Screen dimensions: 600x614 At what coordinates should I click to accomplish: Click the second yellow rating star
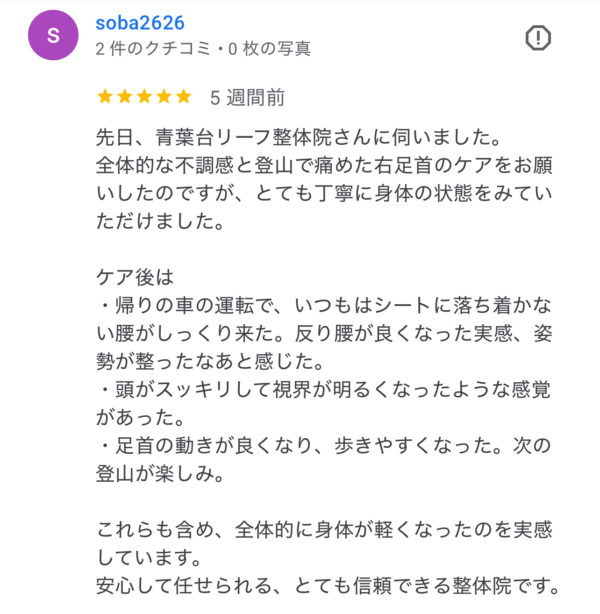124,97
